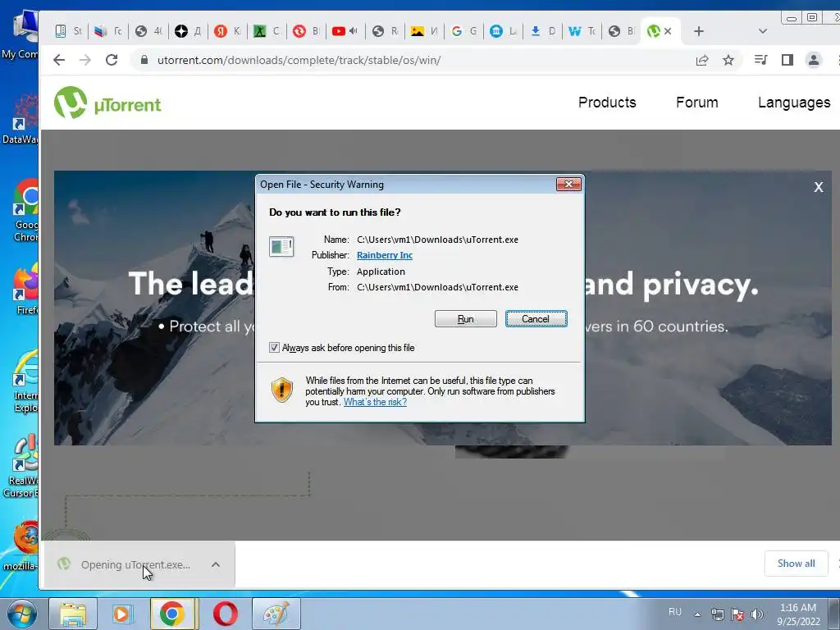The width and height of the screenshot is (840, 630).
Task: Open Windows Explorer from the taskbar
Action: click(x=73, y=614)
